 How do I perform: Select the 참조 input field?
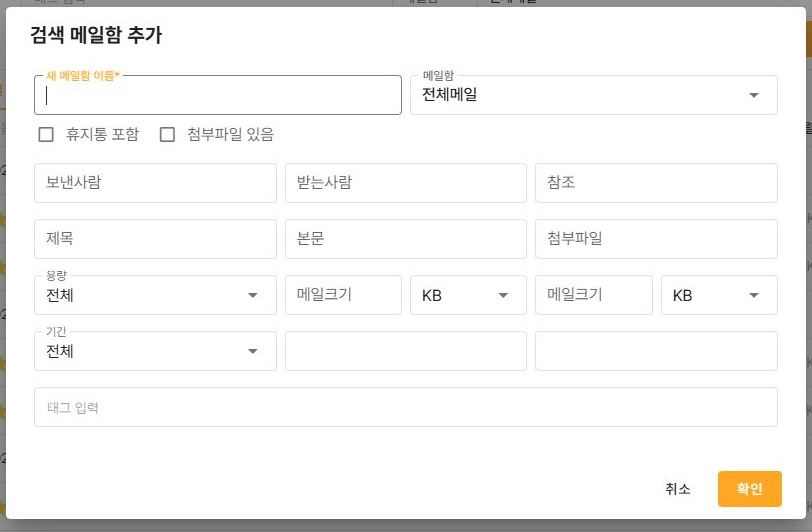pyautogui.click(x=656, y=183)
